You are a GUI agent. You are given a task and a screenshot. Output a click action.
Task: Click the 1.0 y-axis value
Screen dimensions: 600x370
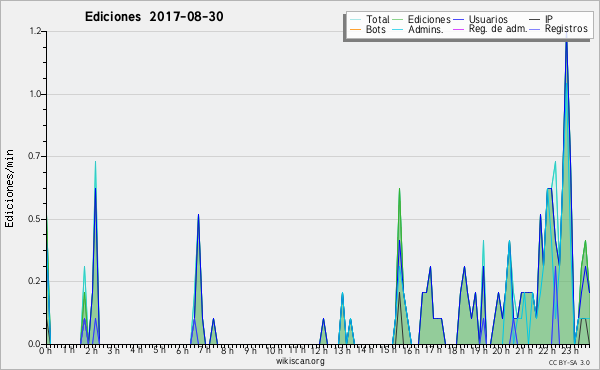coord(35,94)
